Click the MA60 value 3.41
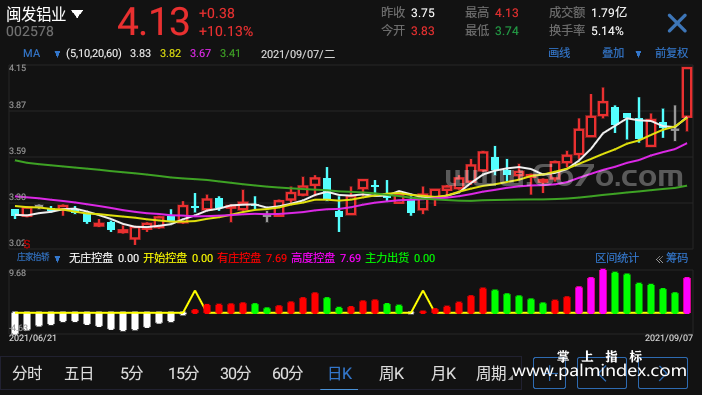Viewport: 702px width, 395px height. click(x=230, y=54)
